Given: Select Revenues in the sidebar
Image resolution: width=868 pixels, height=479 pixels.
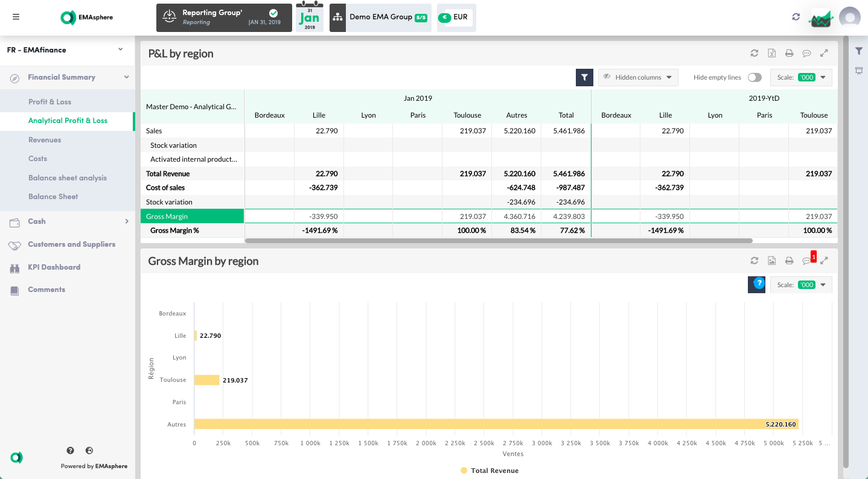Looking at the screenshot, I should 45,140.
